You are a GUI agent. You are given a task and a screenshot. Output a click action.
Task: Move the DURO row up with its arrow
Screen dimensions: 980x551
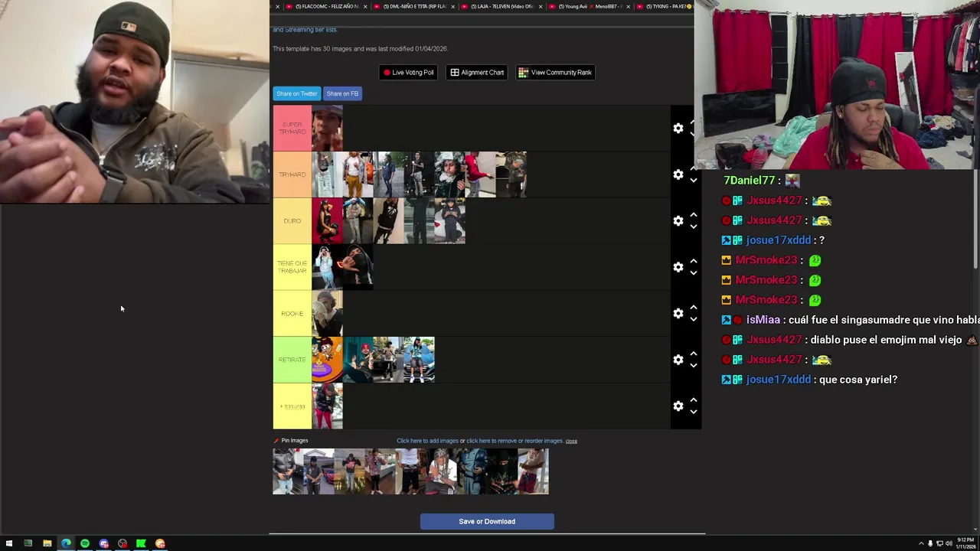(x=694, y=215)
